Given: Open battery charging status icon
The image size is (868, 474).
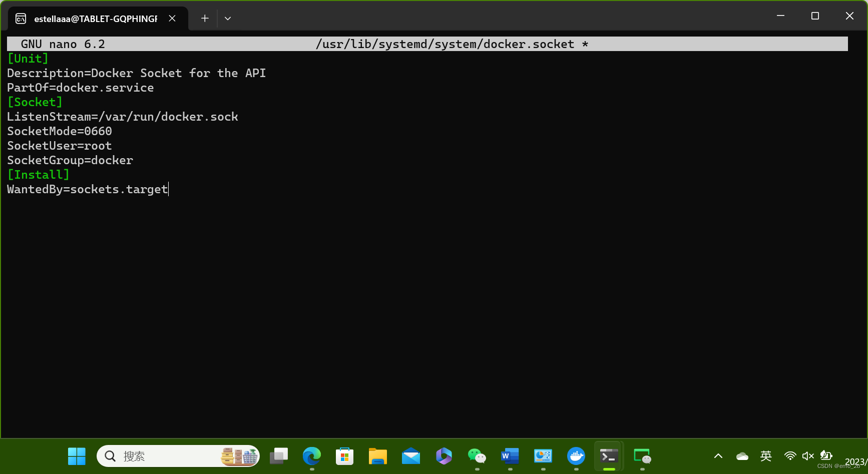Looking at the screenshot, I should pyautogui.click(x=826, y=455).
